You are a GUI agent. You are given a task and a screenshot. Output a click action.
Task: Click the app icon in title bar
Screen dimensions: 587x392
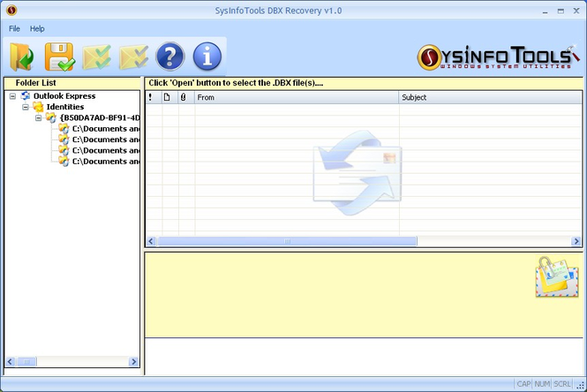point(11,11)
